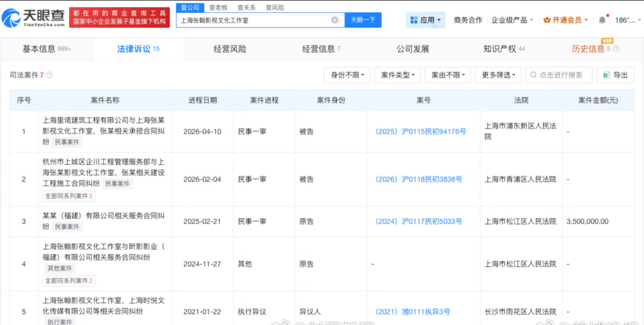Expand 企业级产品 menu
644x325 pixels.
(512, 20)
